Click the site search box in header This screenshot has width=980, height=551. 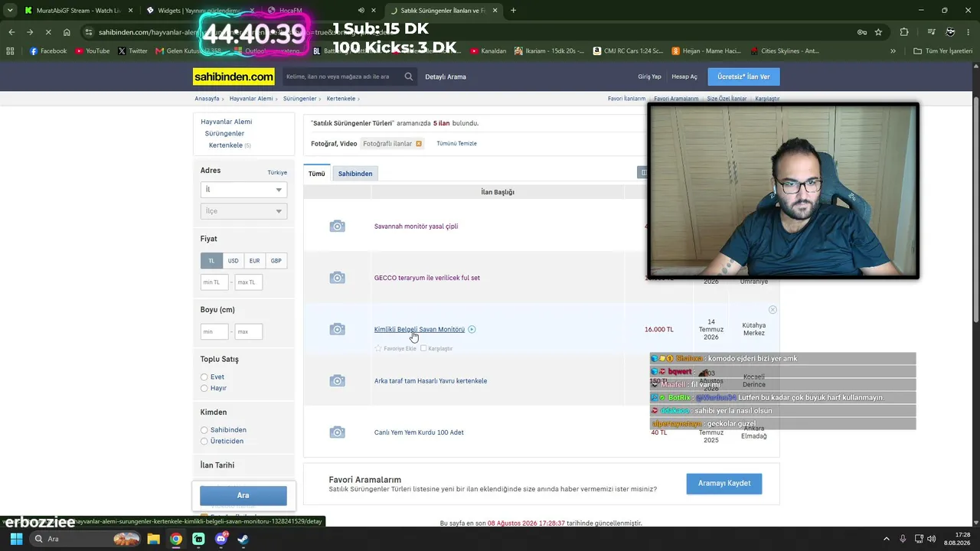click(343, 77)
